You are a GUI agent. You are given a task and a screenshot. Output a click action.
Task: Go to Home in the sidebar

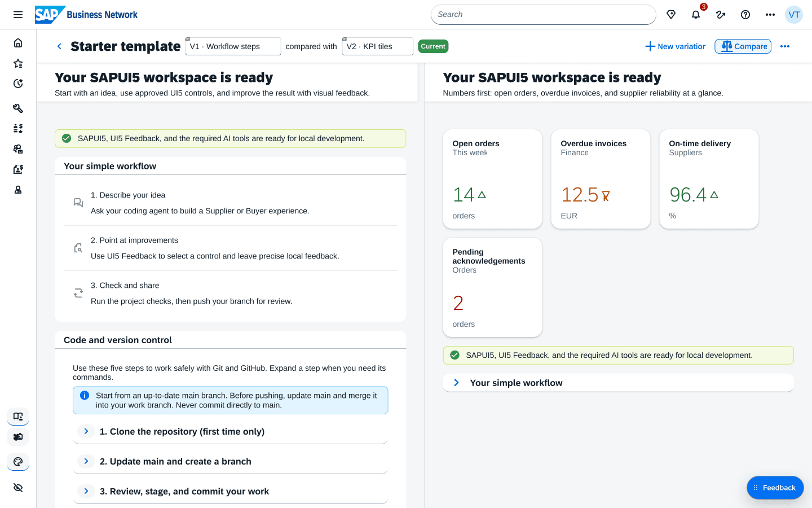pyautogui.click(x=18, y=43)
